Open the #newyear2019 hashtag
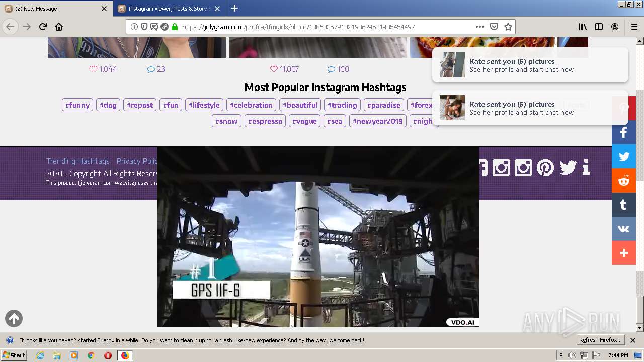 coord(378,121)
